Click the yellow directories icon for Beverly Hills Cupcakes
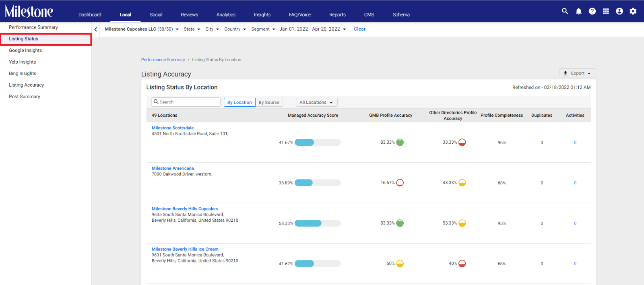This screenshot has height=285, width=644. point(462,223)
